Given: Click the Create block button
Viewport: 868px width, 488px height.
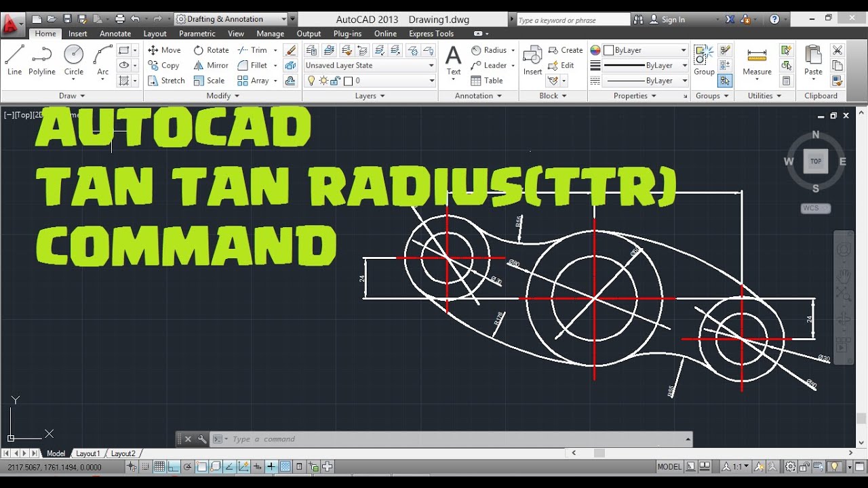Looking at the screenshot, I should (x=566, y=50).
